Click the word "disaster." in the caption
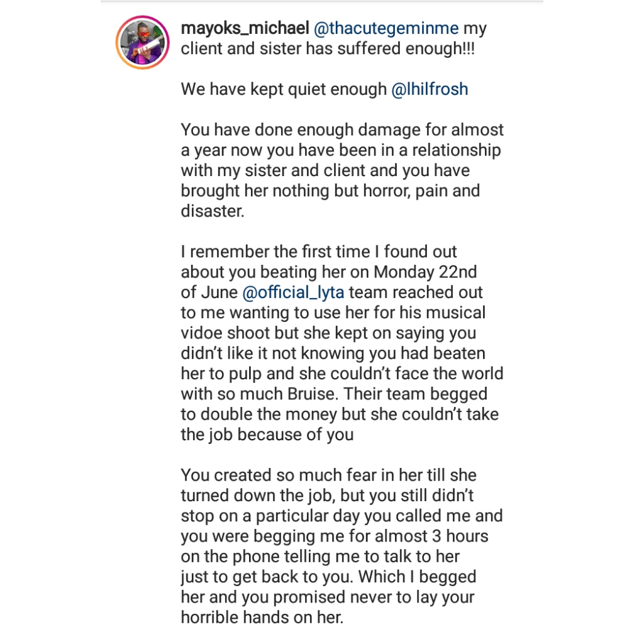The image size is (644, 644). click(x=213, y=211)
